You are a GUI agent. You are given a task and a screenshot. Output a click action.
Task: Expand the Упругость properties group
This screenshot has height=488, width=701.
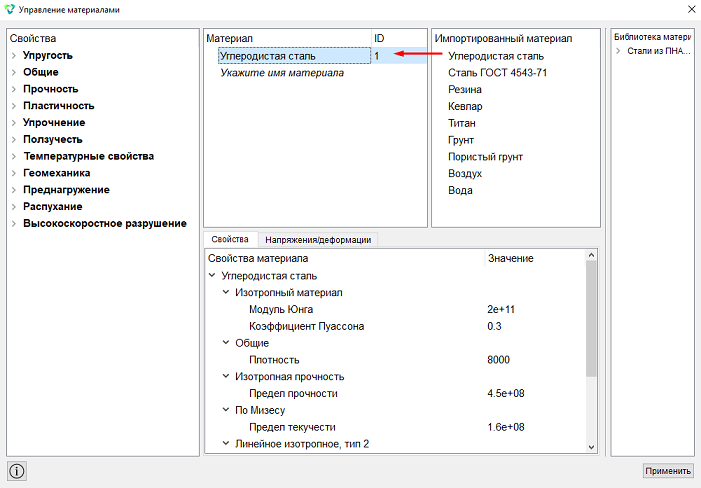tap(14, 55)
